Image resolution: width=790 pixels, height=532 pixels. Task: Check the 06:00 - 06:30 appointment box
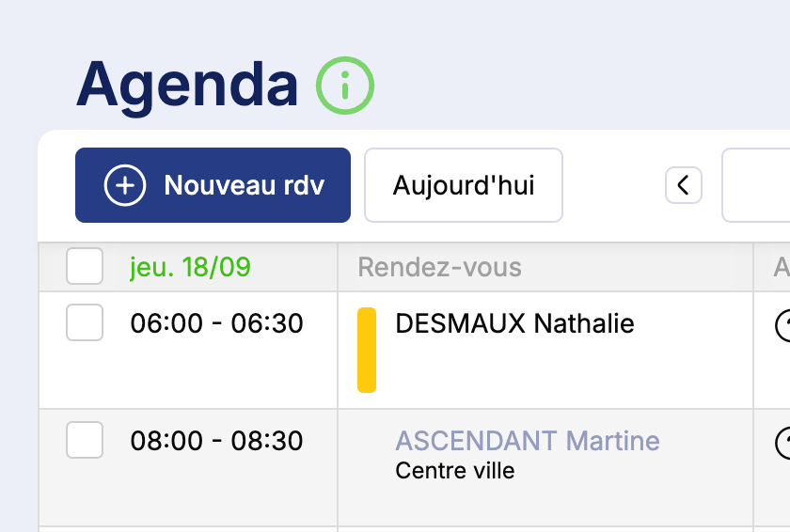(85, 324)
